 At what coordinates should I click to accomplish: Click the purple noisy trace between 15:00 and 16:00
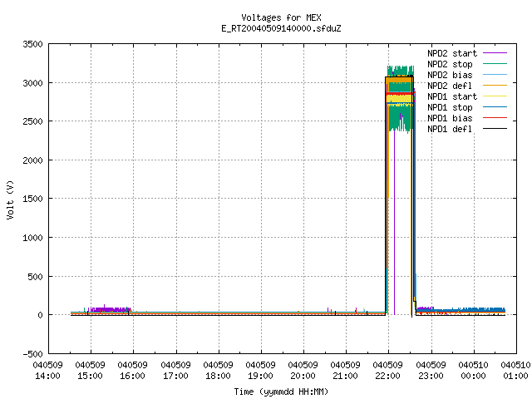tap(109, 309)
